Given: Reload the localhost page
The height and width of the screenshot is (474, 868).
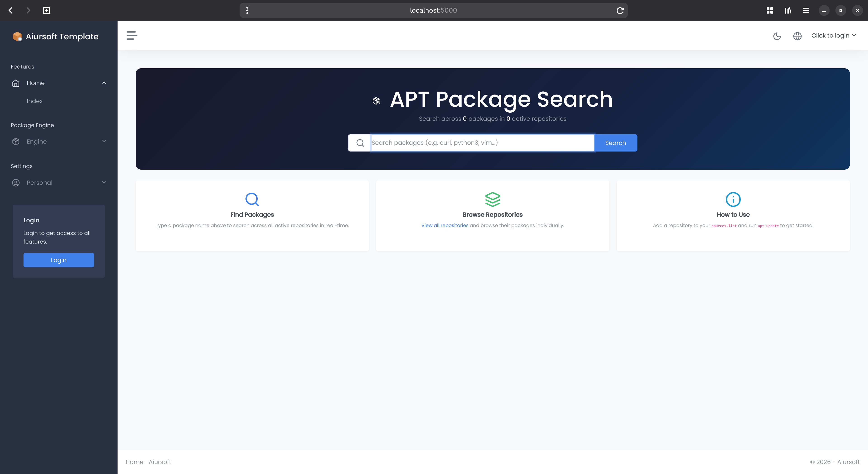Looking at the screenshot, I should (x=620, y=10).
